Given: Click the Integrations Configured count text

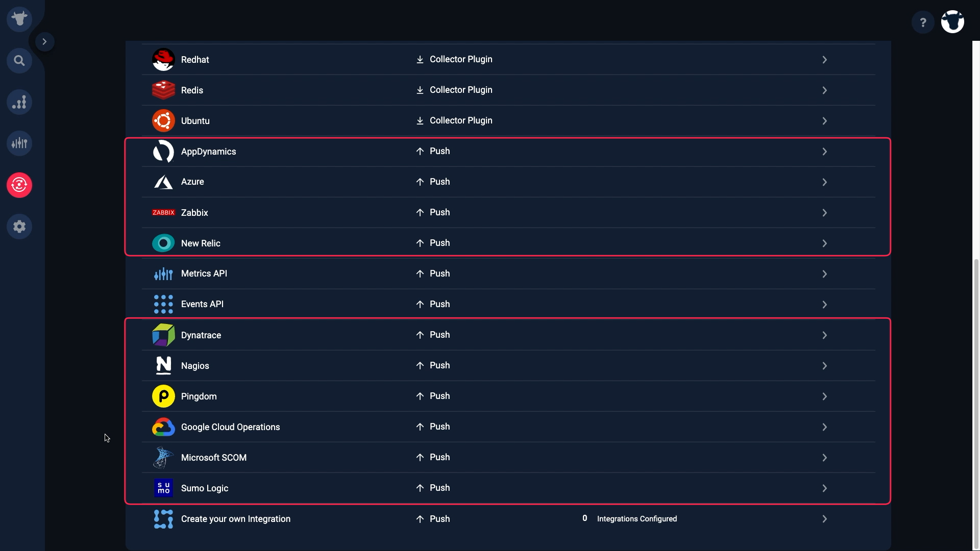Looking at the screenshot, I should 630,518.
